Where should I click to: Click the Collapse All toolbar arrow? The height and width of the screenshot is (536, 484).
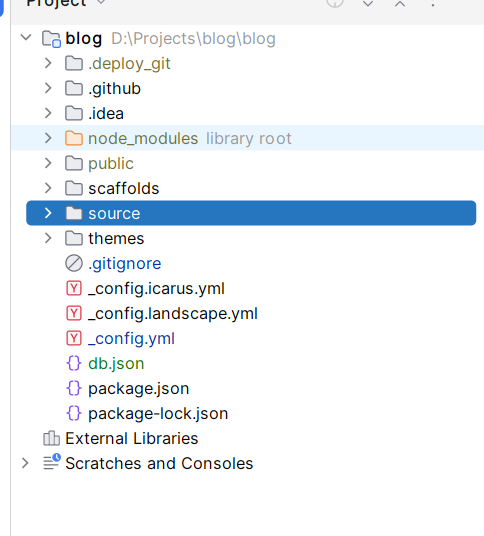(400, 3)
